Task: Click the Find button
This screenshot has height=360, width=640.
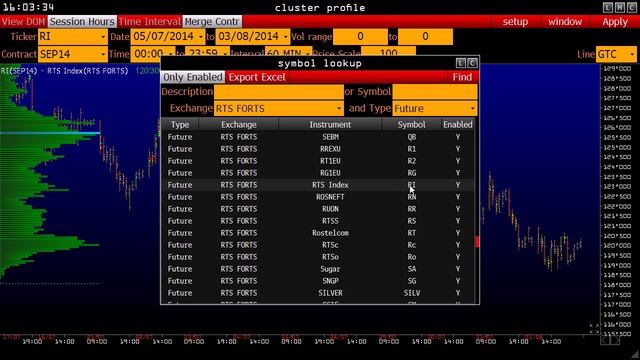Action: 462,77
